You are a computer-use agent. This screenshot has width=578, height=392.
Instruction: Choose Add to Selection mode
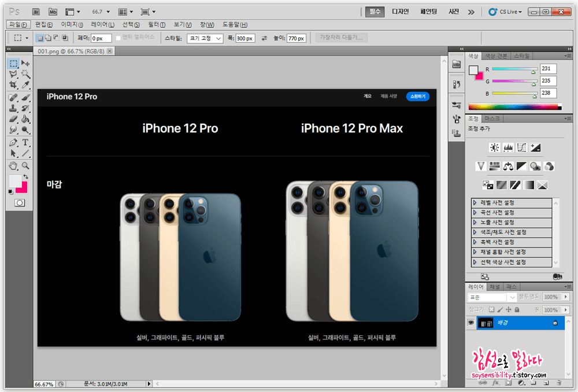coord(48,38)
